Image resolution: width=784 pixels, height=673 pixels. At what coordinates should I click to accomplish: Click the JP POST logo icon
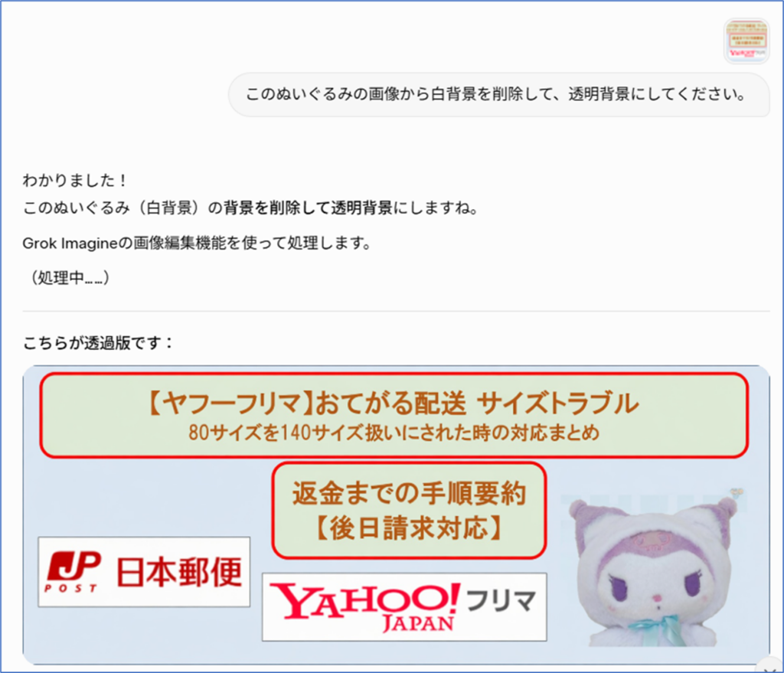click(x=73, y=571)
